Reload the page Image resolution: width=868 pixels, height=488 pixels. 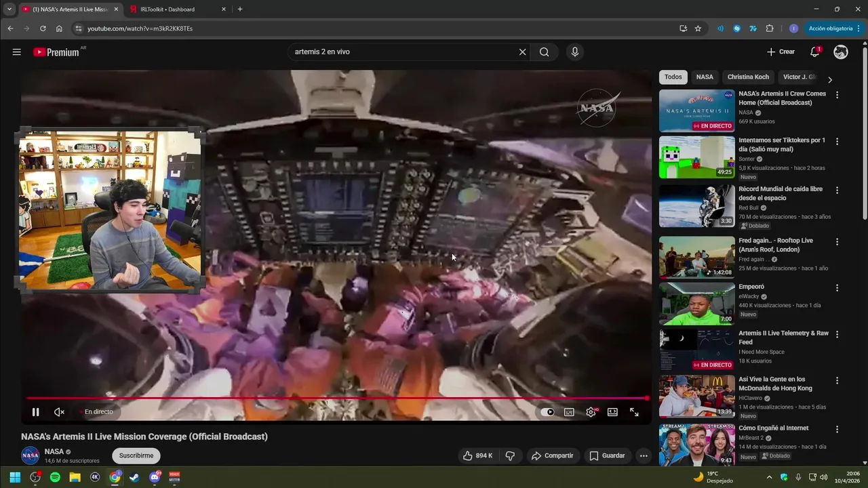click(x=43, y=28)
